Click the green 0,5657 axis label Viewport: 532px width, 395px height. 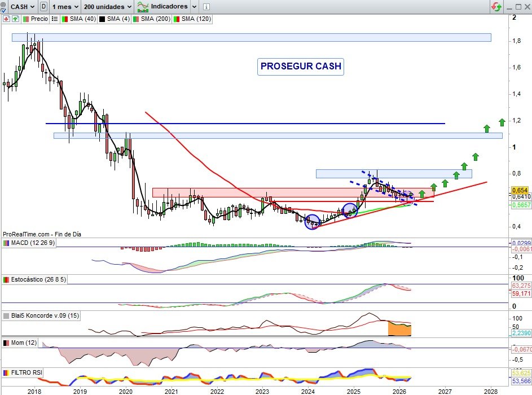(521, 205)
